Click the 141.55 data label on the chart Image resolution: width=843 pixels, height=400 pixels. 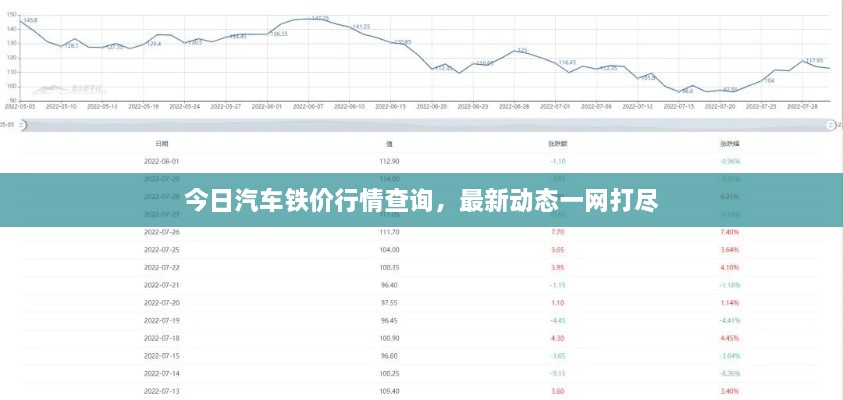[361, 26]
